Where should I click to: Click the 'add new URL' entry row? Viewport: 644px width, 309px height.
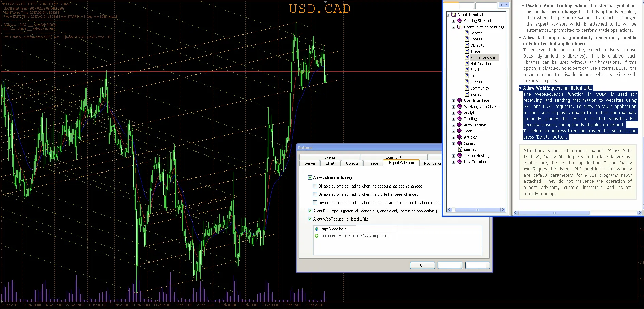[397, 236]
